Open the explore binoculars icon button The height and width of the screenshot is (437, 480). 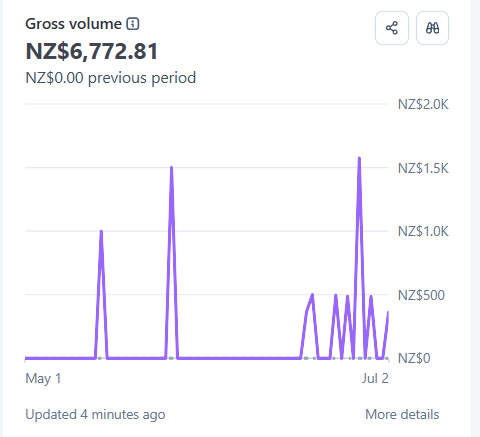point(432,28)
